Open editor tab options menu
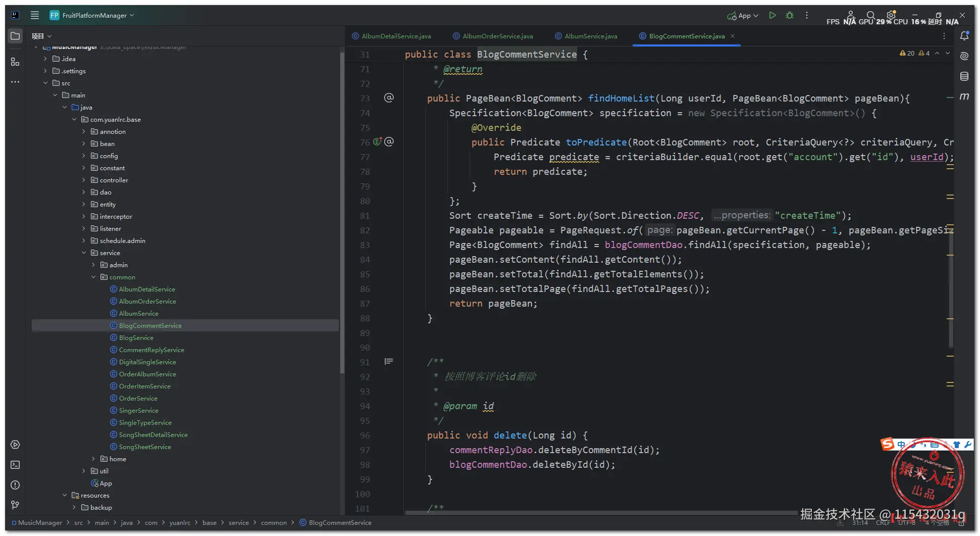Screen dimensions: 980x536 tap(944, 36)
